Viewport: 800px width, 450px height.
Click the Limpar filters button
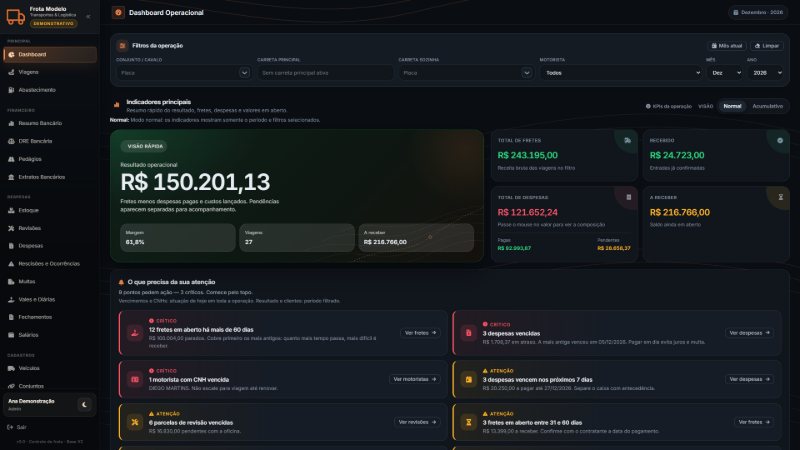coord(767,46)
